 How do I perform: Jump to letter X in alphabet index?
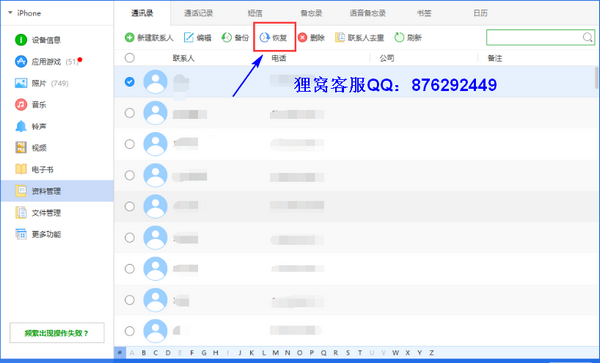[408, 353]
